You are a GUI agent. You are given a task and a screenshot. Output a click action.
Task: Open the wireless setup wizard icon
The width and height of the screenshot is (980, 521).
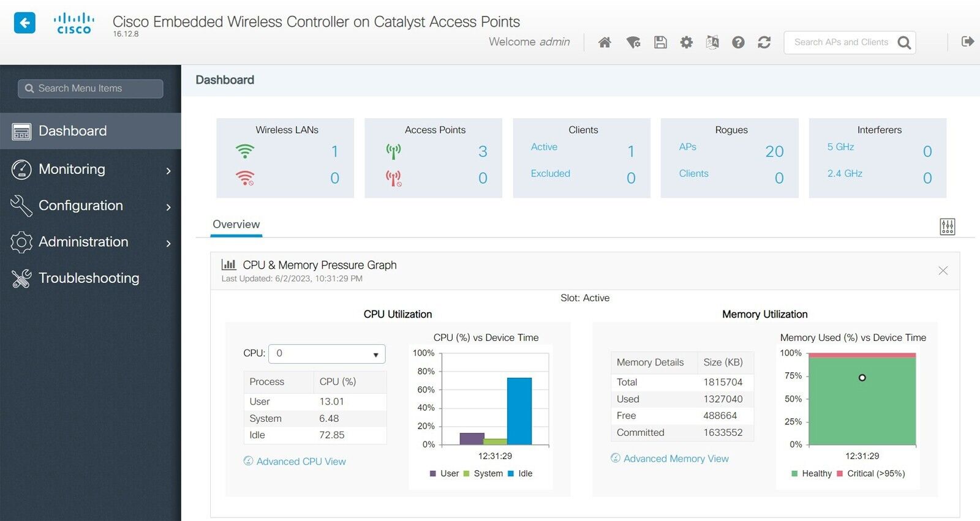point(633,42)
